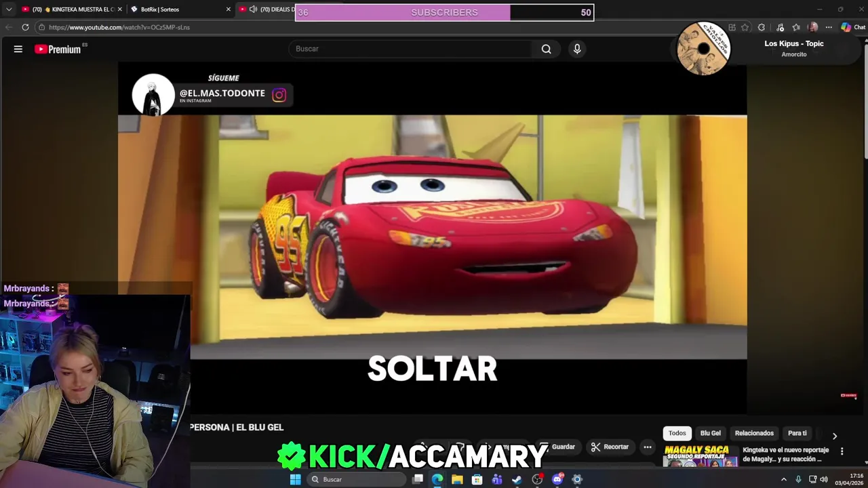The image size is (868, 488).
Task: Select the Relacionados filter chip
Action: click(754, 433)
